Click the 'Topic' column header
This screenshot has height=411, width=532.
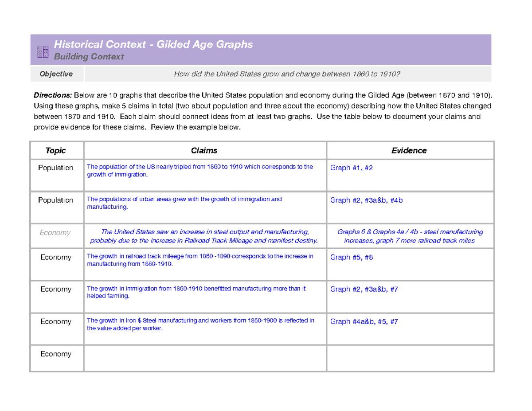(x=56, y=151)
